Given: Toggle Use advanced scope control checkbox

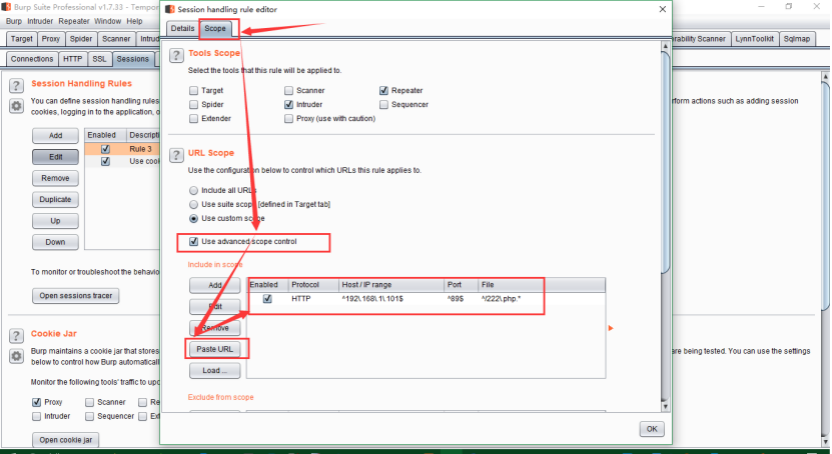Looking at the screenshot, I should point(194,241).
